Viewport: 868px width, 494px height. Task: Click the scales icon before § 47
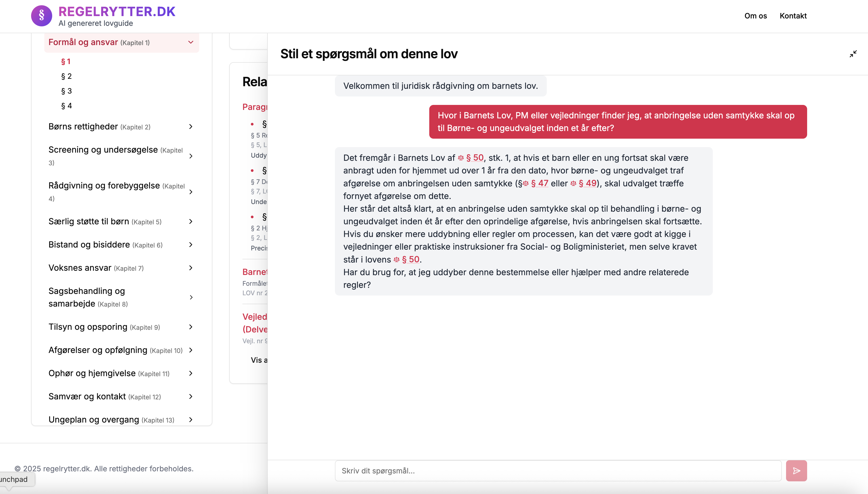(x=525, y=183)
